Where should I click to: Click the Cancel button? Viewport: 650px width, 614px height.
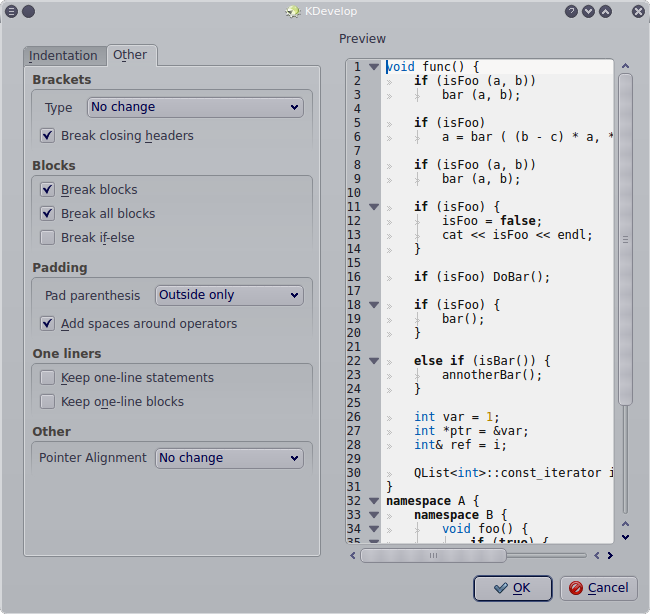(x=599, y=588)
